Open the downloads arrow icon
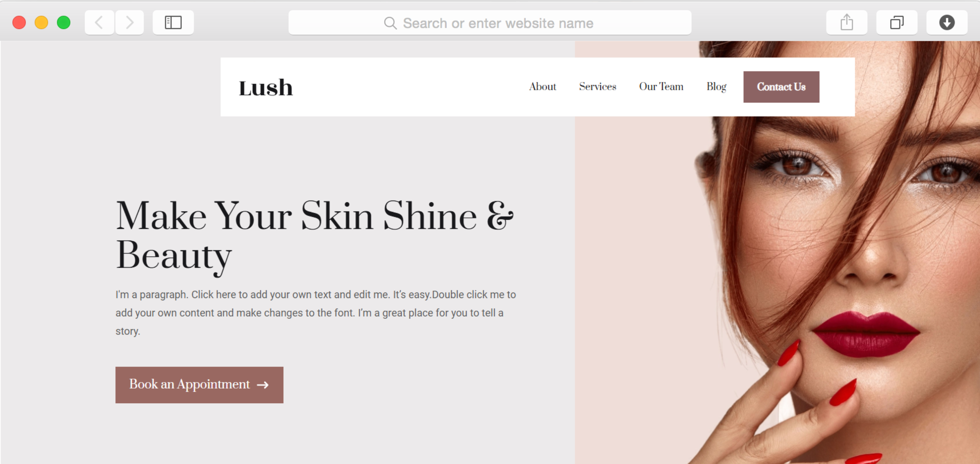This screenshot has height=464, width=980. (x=947, y=22)
